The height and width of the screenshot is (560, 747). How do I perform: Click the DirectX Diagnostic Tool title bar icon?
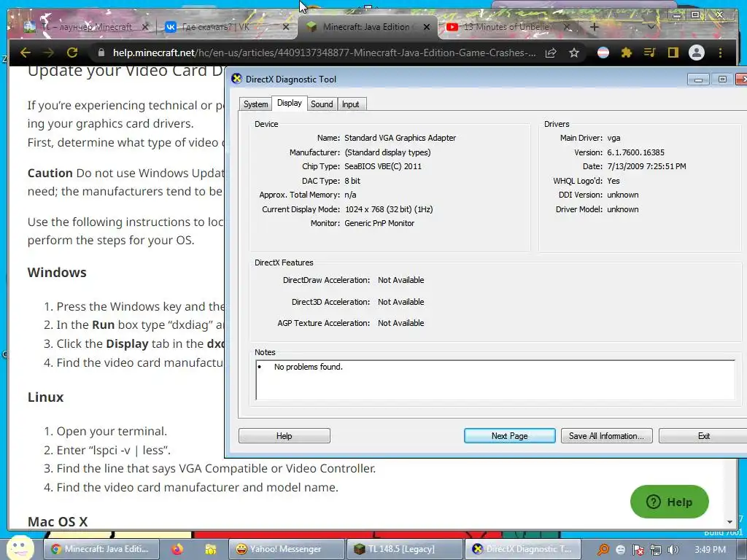pyautogui.click(x=236, y=79)
